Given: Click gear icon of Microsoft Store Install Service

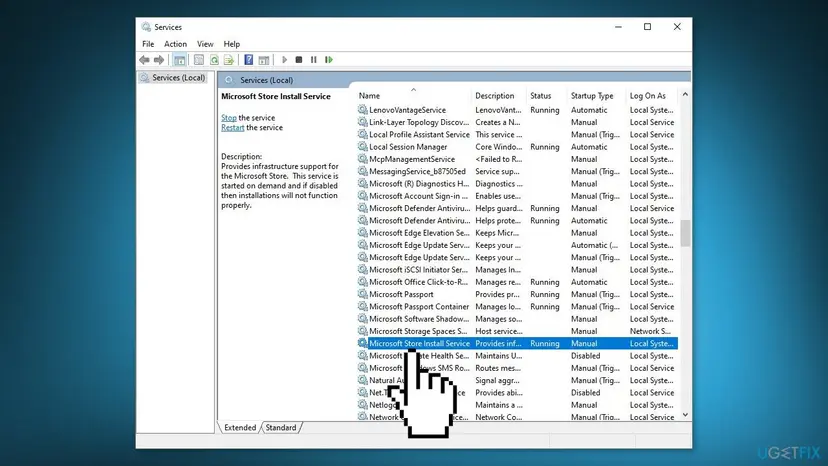Looking at the screenshot, I should pos(362,343).
